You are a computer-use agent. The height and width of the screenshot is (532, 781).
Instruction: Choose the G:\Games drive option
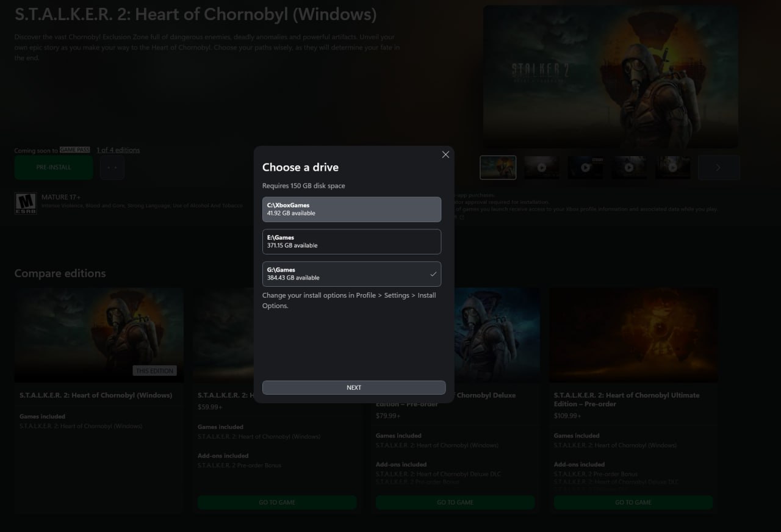point(351,274)
